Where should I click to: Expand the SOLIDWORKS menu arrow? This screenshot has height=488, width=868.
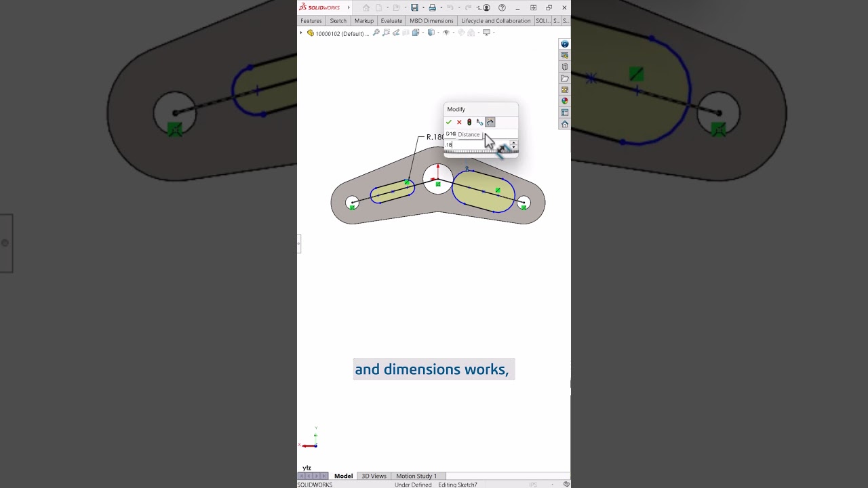point(349,7)
